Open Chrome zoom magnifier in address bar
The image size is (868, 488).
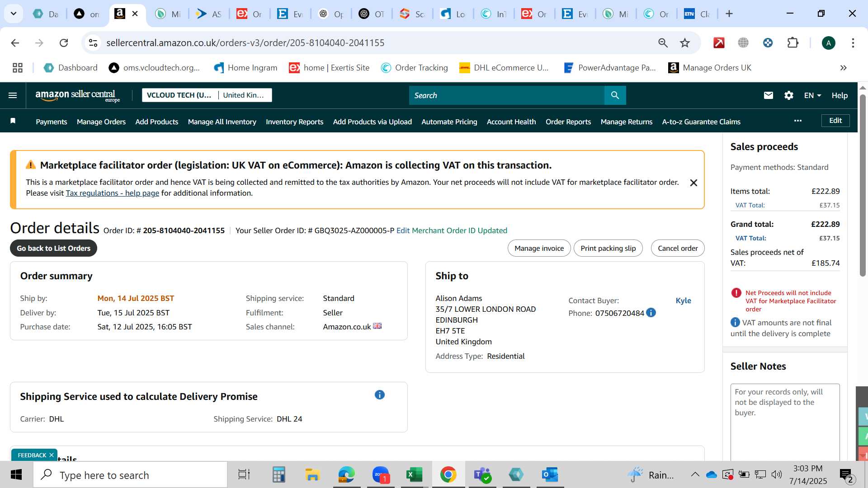coord(663,43)
